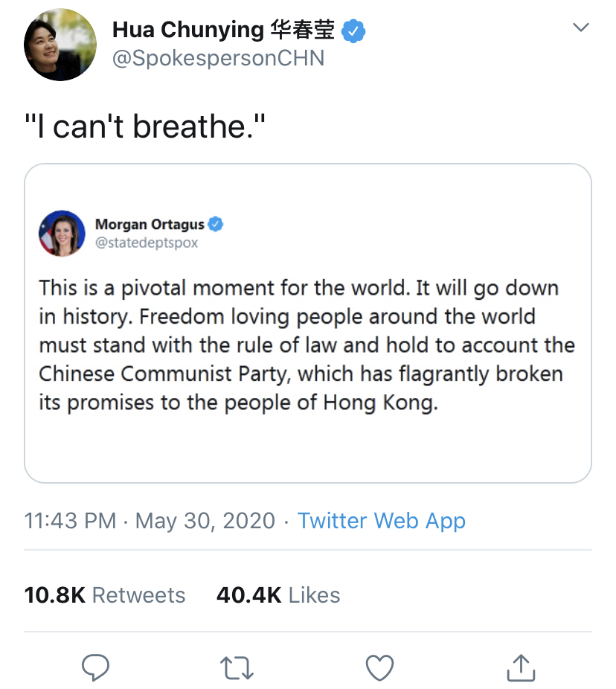This screenshot has height=689, width=616.
Task: View the 10.8K Retweets list
Action: point(105,595)
